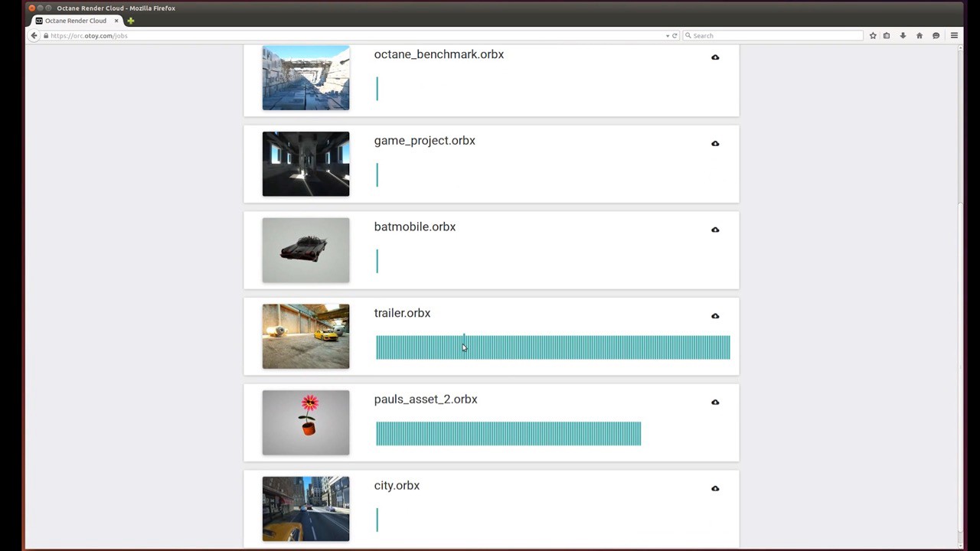Select the pauls_asset_2.orbx title

425,399
